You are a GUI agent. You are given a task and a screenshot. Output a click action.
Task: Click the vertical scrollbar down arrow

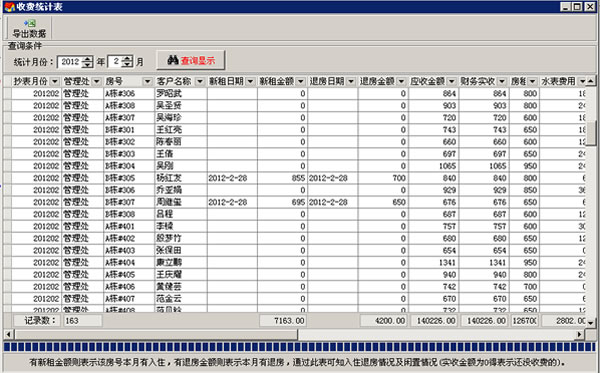click(591, 323)
